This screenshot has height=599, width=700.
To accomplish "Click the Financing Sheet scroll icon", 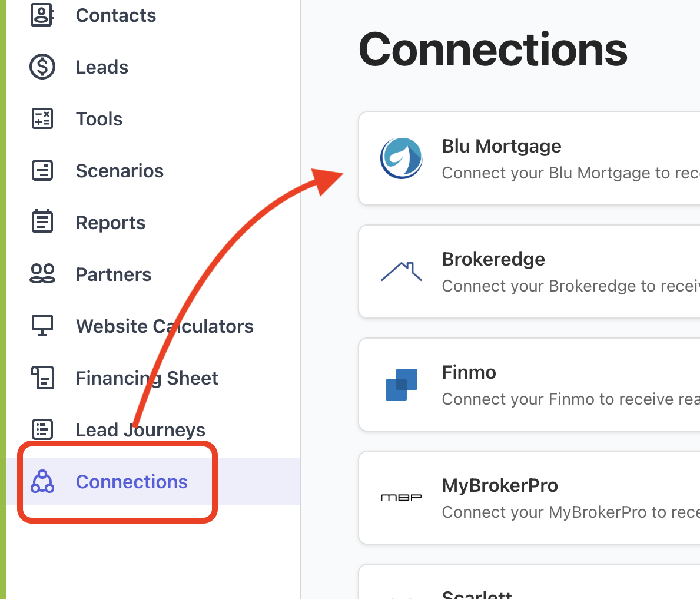I will click(x=42, y=378).
